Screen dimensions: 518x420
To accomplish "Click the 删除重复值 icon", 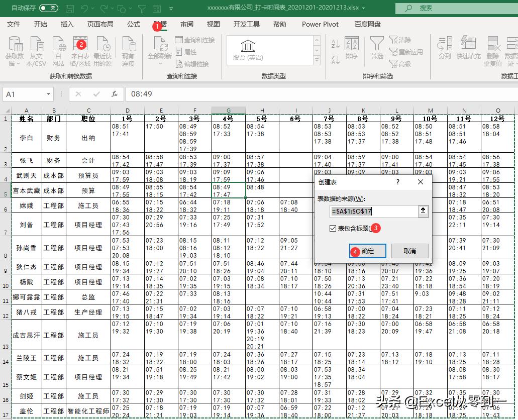I will [x=494, y=48].
